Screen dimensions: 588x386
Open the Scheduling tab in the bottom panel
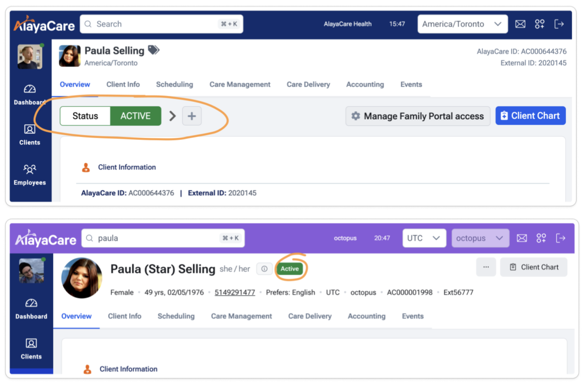(x=176, y=316)
